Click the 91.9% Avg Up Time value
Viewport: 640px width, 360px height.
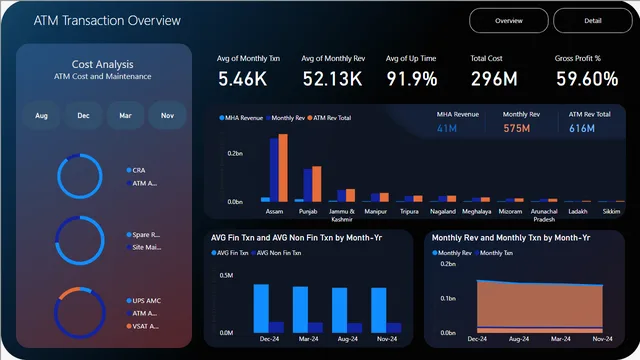click(412, 79)
